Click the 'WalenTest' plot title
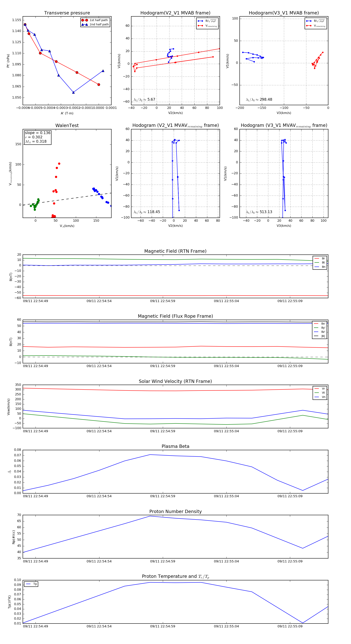 click(67, 125)
